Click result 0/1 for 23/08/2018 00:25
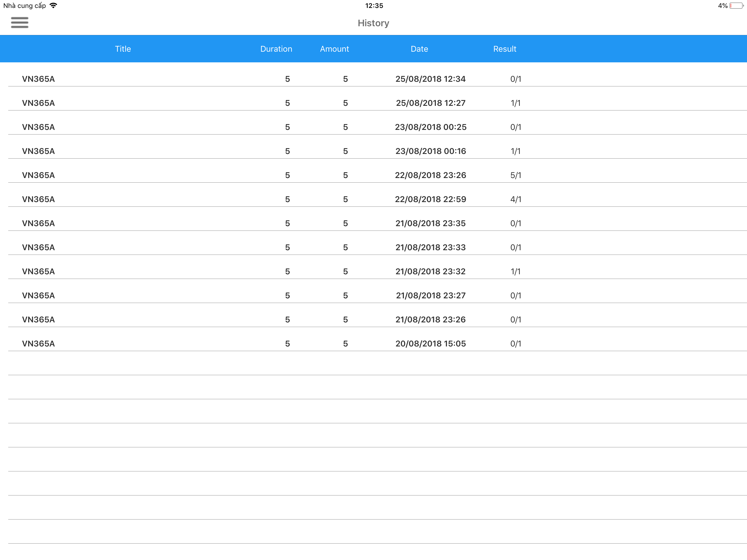The height and width of the screenshot is (560, 747). coord(516,127)
